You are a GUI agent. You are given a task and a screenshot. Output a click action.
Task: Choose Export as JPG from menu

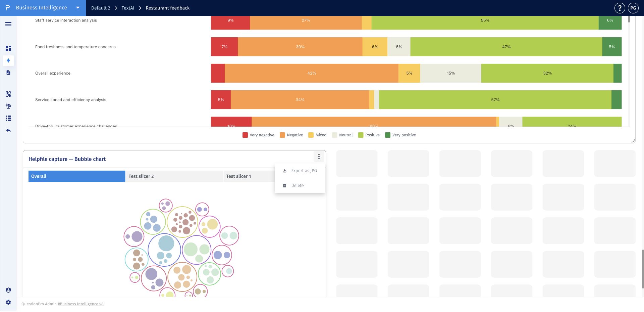pyautogui.click(x=300, y=171)
